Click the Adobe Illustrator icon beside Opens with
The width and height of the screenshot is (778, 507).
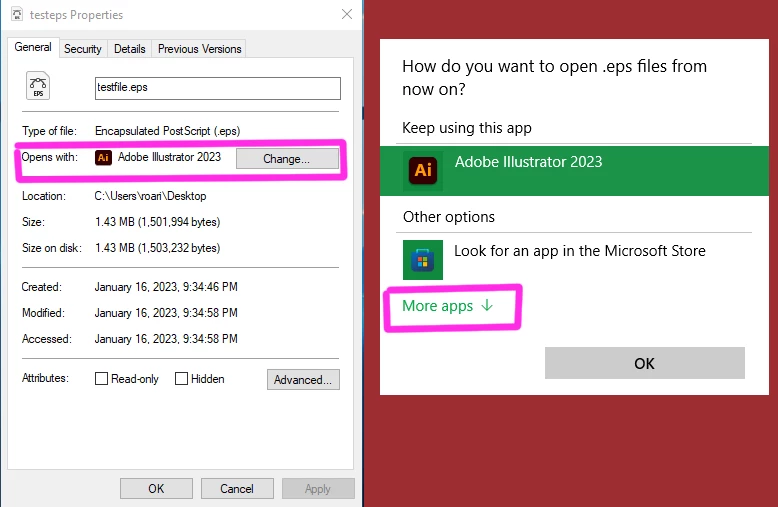[103, 157]
